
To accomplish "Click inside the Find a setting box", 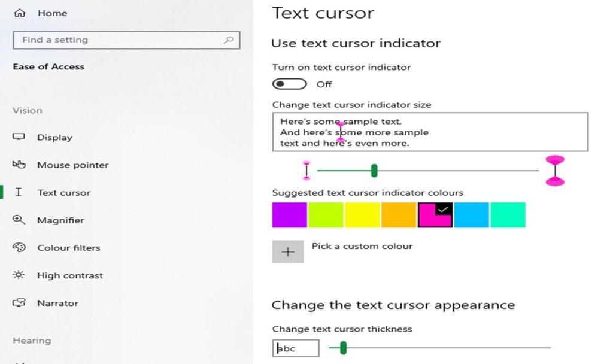I will coord(90,40).
